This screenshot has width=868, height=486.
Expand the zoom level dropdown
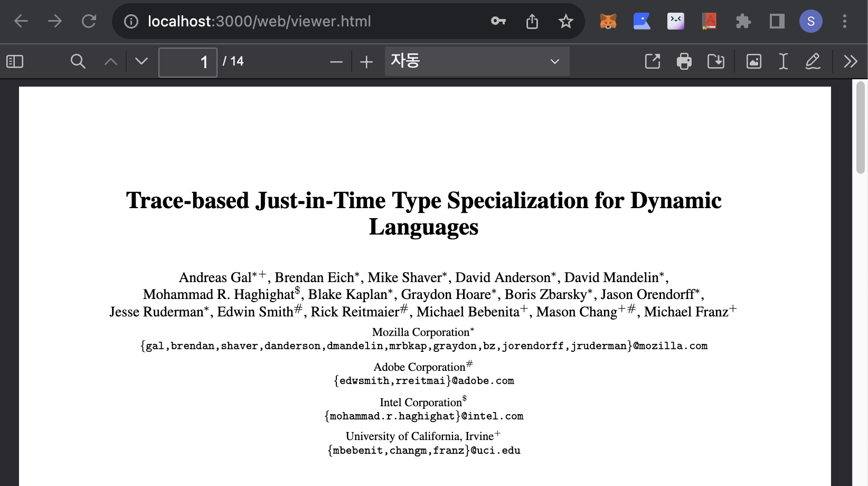(x=477, y=61)
